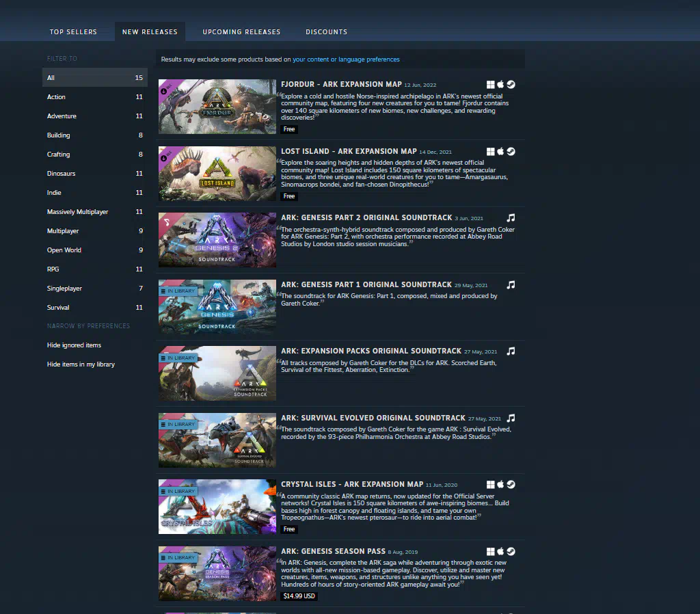Open Lost Island expansion map thumbnail
This screenshot has height=614, width=700.
(217, 174)
